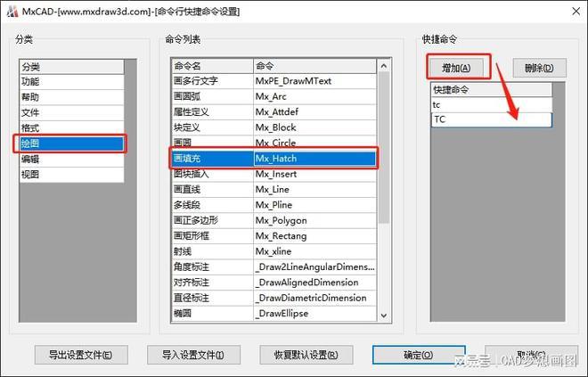Screen dimensions: 588x377
Task: Select the 帮助 category
Action: [71, 97]
